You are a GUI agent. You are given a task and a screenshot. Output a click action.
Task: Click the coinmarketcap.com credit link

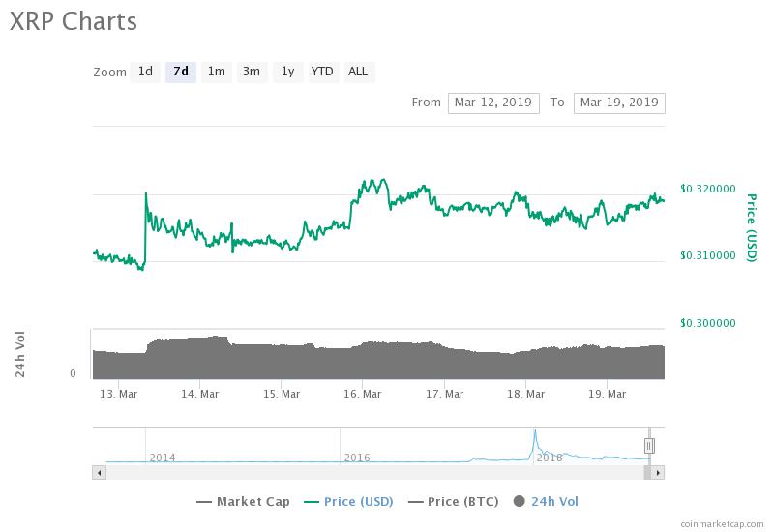click(722, 523)
